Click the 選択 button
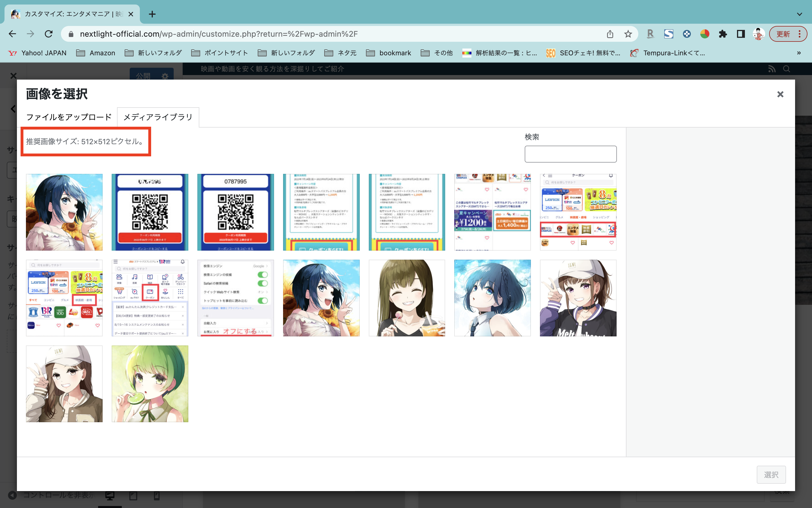The height and width of the screenshot is (508, 812). click(771, 474)
